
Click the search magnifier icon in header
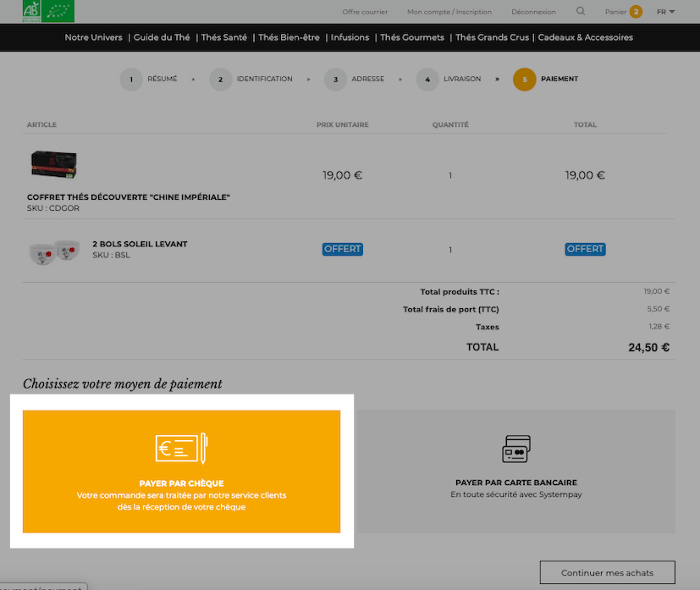(581, 11)
